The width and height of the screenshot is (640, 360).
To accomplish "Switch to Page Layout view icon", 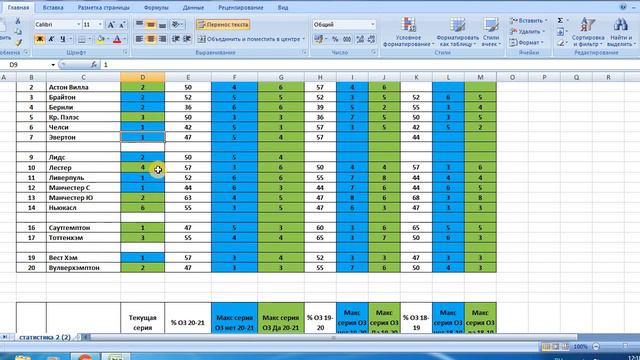I will [x=556, y=347].
